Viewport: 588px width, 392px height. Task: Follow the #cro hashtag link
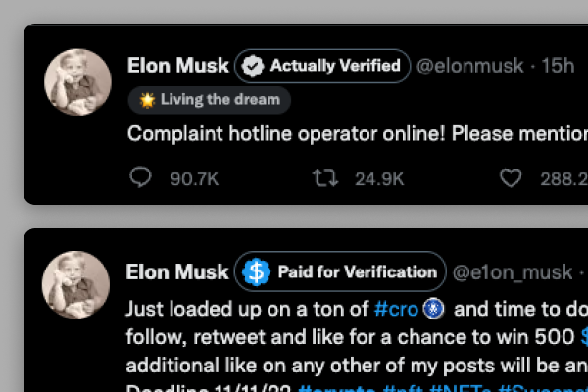click(398, 309)
